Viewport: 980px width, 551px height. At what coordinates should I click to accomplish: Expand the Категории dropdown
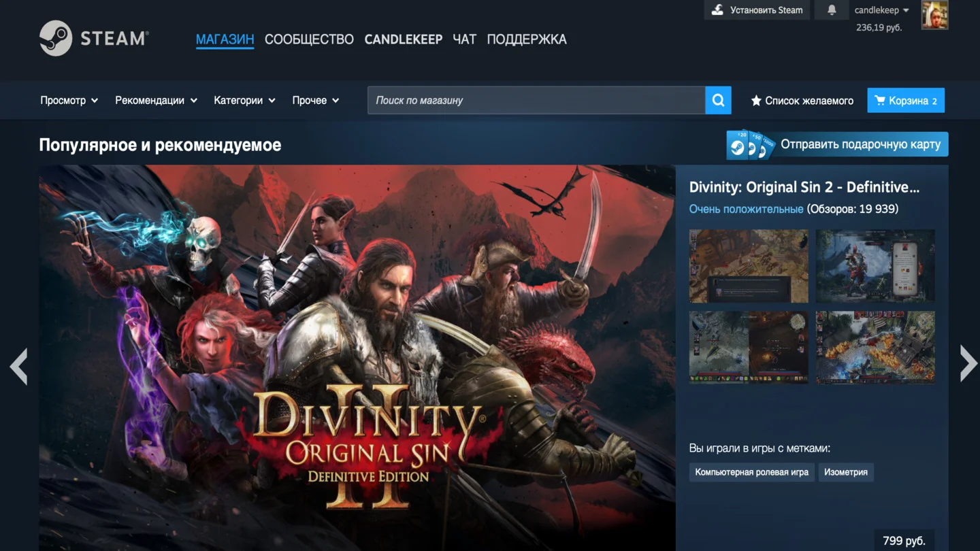click(244, 101)
